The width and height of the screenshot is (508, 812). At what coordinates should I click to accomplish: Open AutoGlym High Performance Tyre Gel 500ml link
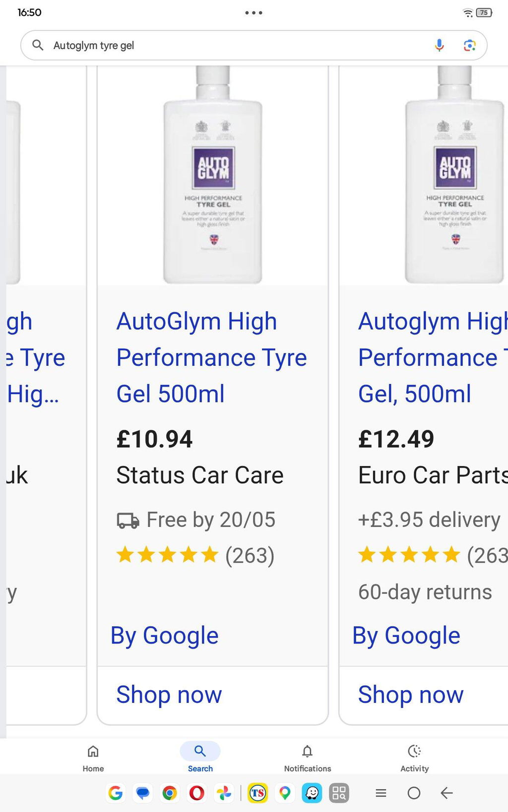click(212, 357)
